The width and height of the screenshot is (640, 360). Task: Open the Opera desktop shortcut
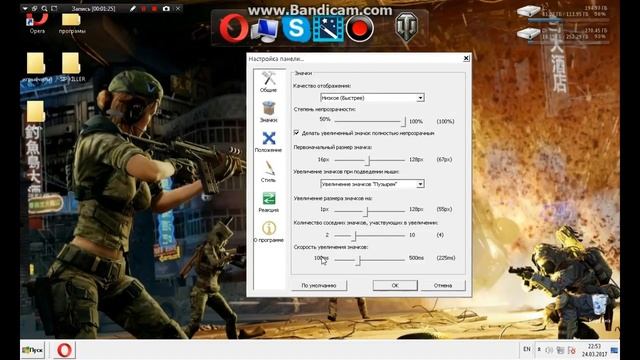coord(37,22)
